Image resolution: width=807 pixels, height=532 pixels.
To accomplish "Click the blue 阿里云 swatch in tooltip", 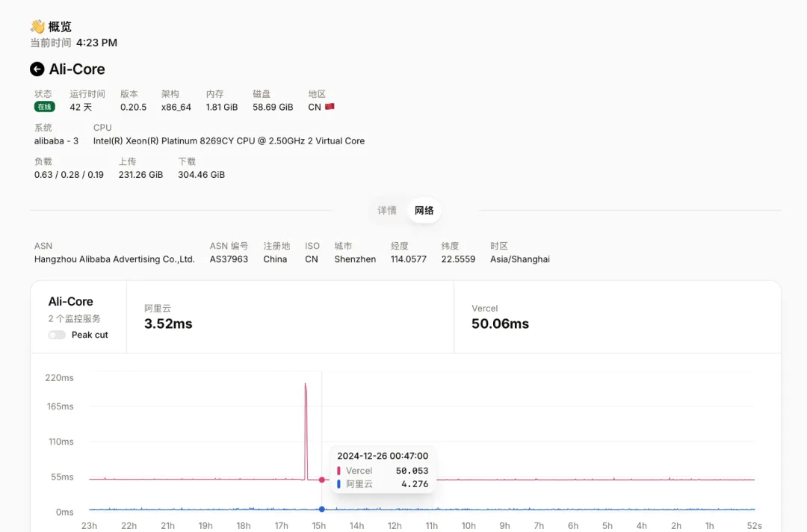I will (339, 484).
